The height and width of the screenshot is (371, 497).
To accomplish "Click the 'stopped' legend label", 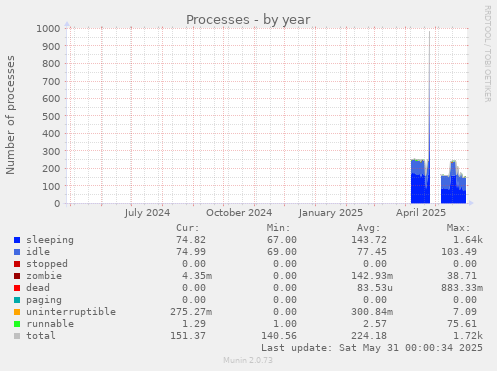I will (47, 264).
